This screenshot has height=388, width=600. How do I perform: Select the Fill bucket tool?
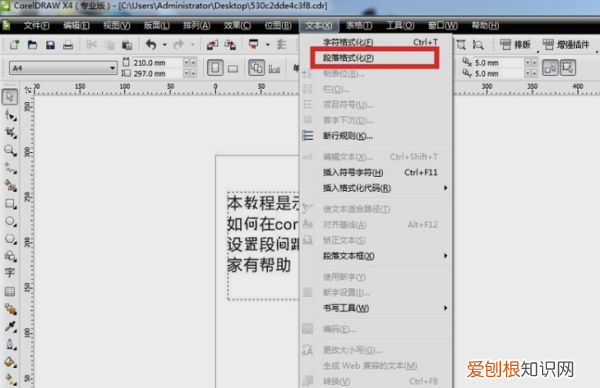click(x=10, y=362)
